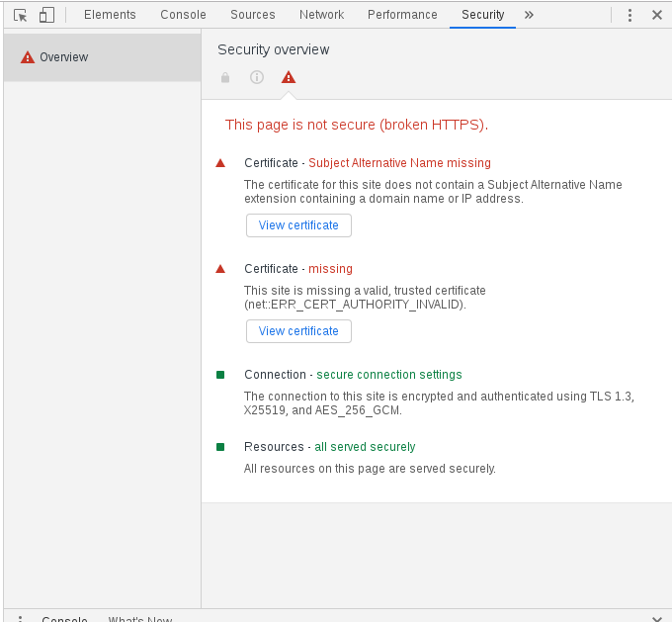Select the Security tab
Screen dimensions: 672x622
pyautogui.click(x=482, y=15)
